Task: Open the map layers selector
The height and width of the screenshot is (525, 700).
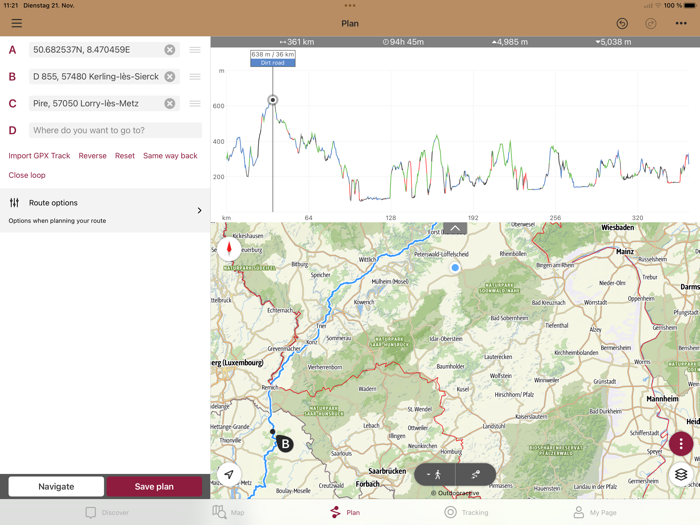Action: click(x=681, y=474)
